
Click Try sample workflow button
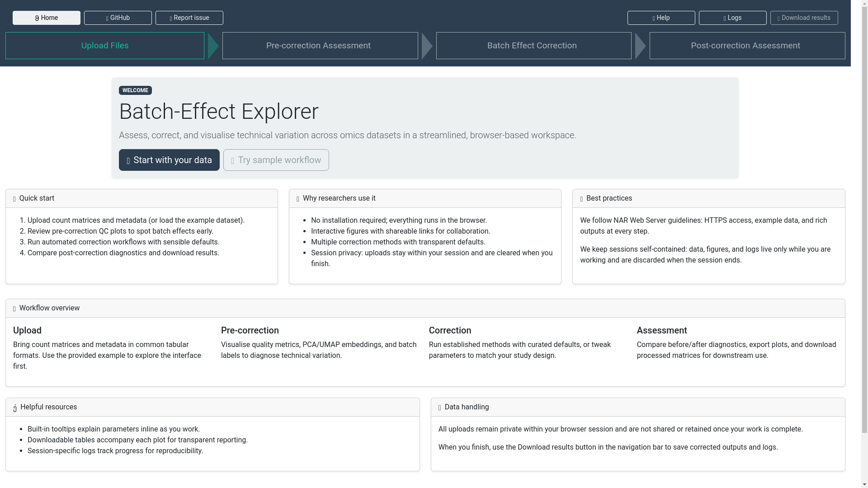coord(276,160)
